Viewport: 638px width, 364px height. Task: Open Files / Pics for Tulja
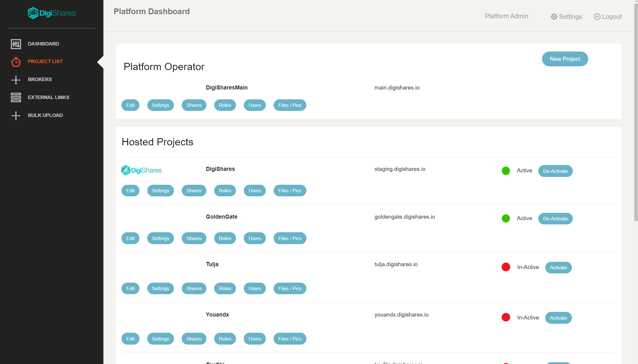pos(290,288)
